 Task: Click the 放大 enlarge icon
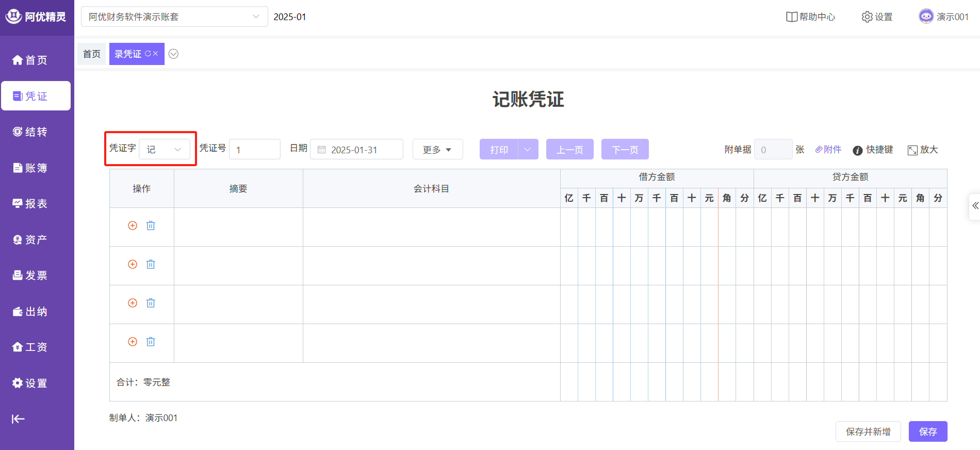pos(912,150)
